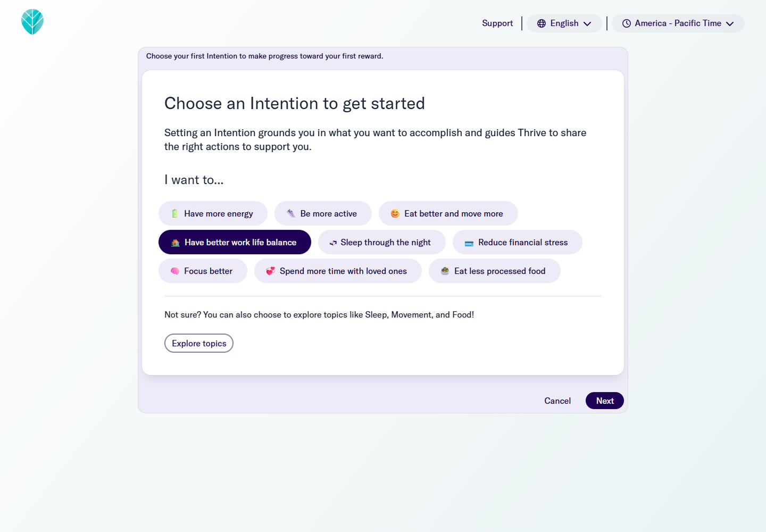Click the clock icon in timezone selector

(626, 23)
